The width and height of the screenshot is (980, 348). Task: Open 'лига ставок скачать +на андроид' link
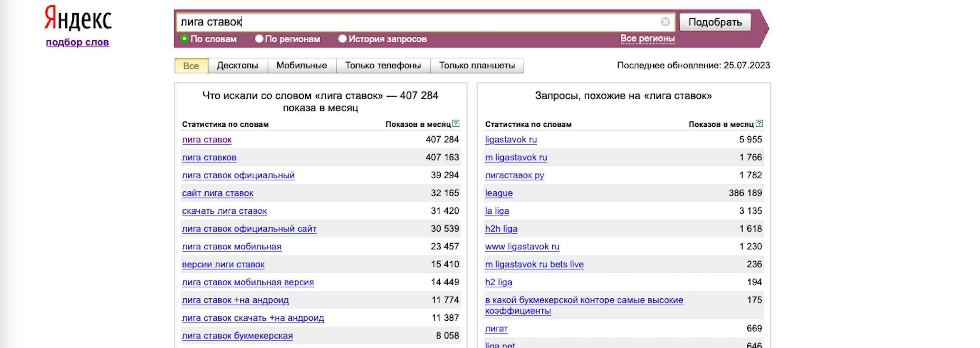[x=253, y=318]
